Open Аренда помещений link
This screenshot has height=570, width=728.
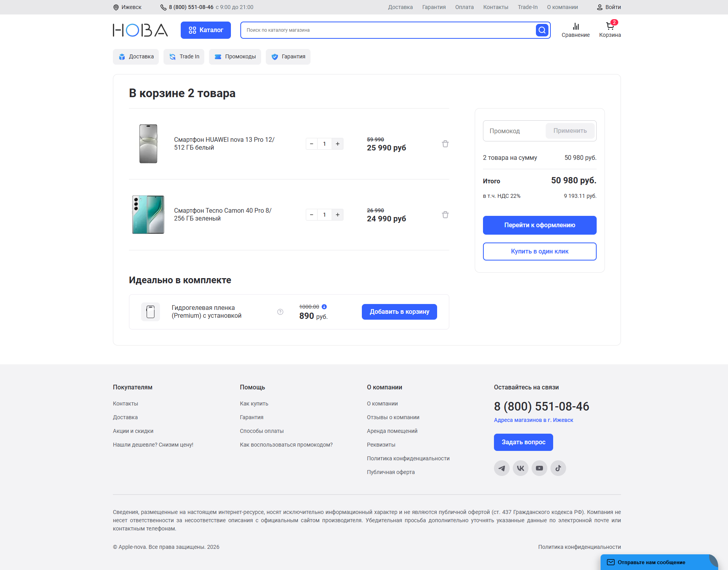click(392, 431)
